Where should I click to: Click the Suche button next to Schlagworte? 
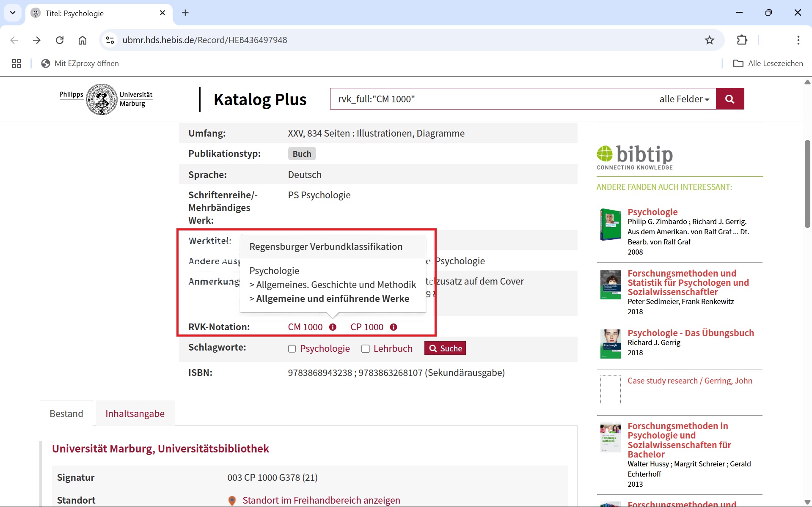click(445, 348)
